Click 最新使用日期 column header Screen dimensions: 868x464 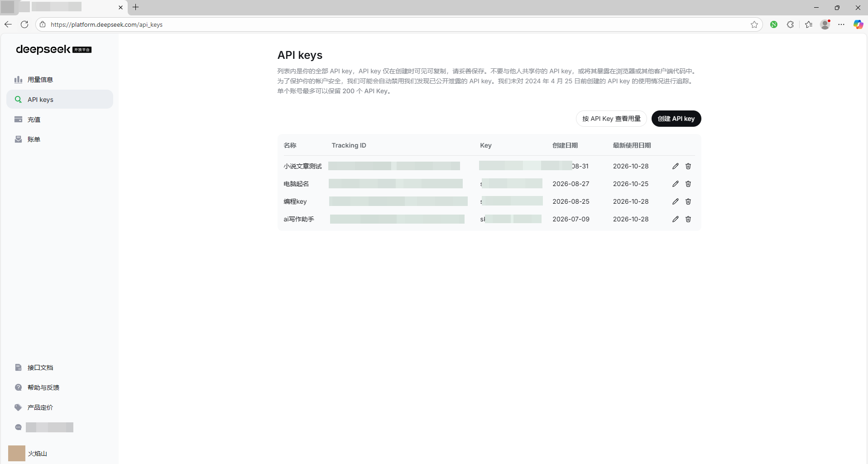click(x=632, y=145)
